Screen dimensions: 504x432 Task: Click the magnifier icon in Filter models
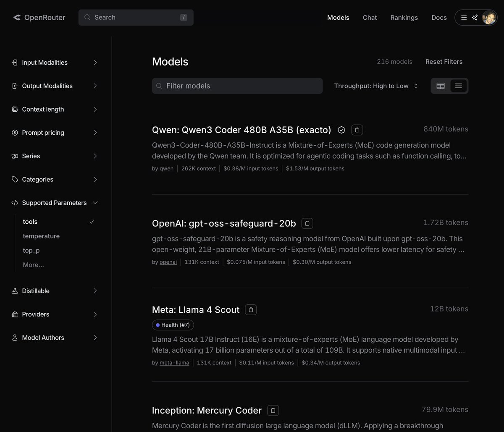[x=159, y=86]
